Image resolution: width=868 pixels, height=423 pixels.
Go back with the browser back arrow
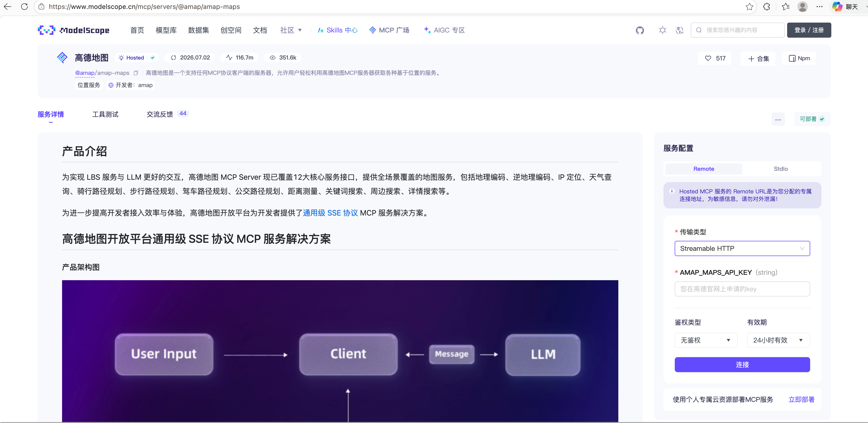point(8,7)
